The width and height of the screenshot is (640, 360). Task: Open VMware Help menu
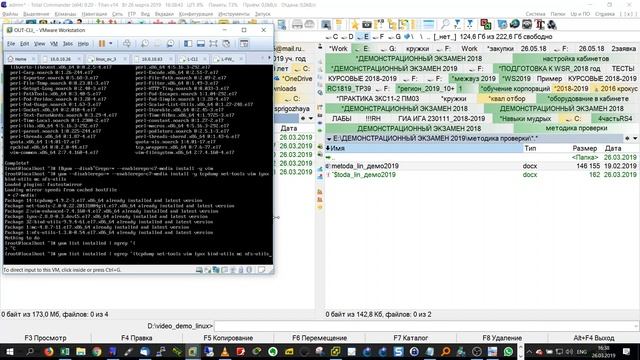coord(83,44)
